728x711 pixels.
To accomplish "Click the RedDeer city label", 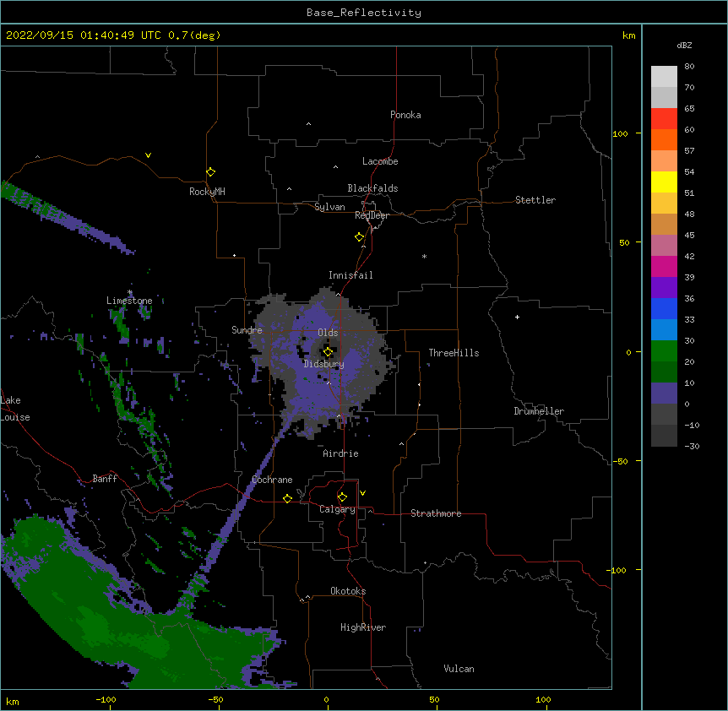I will pyautogui.click(x=372, y=215).
